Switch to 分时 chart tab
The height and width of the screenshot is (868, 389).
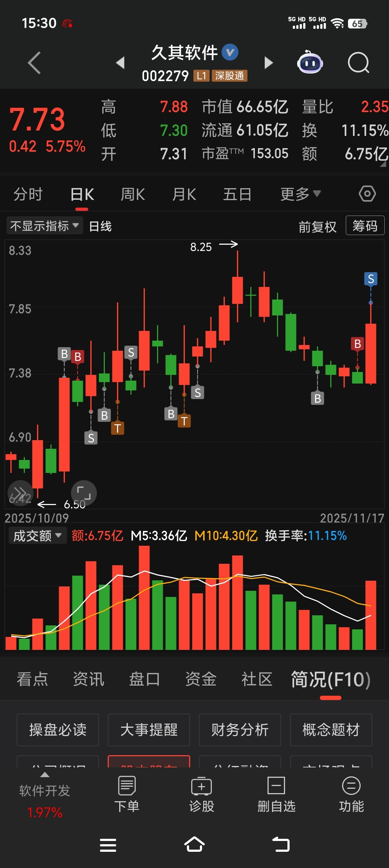tap(28, 194)
